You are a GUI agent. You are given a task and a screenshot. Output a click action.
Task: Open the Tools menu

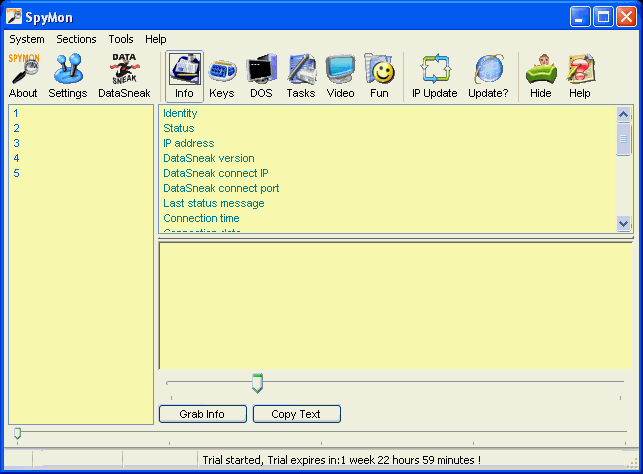click(120, 39)
